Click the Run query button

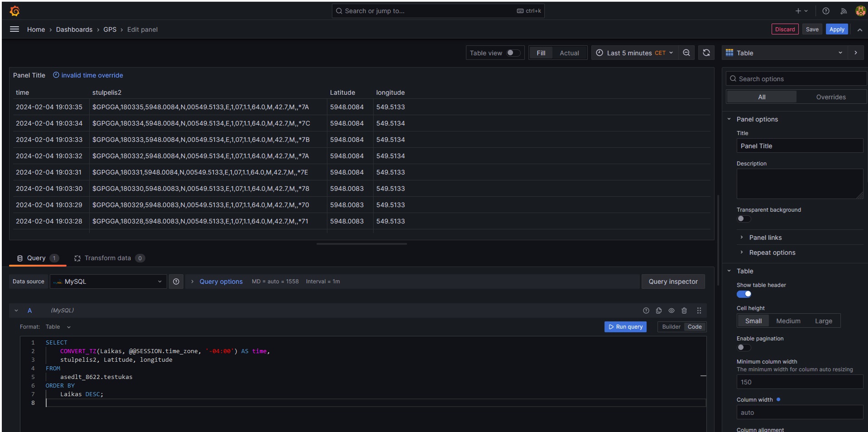[625, 327]
